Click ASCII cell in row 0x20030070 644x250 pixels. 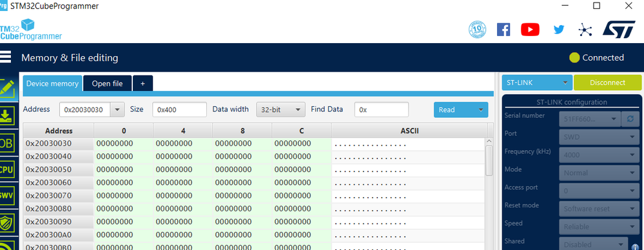click(x=409, y=196)
